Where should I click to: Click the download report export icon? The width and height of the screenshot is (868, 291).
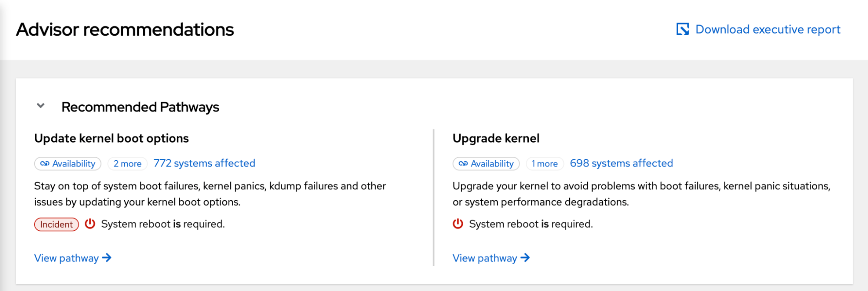pyautogui.click(x=682, y=29)
